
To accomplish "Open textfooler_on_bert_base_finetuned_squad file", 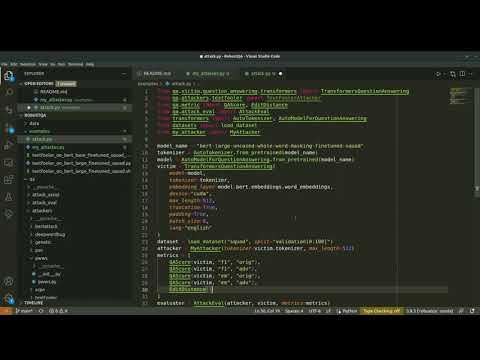I will (78, 155).
